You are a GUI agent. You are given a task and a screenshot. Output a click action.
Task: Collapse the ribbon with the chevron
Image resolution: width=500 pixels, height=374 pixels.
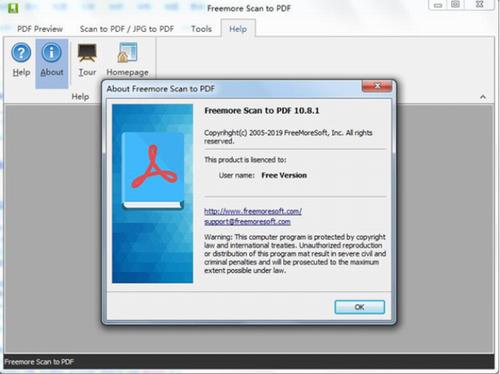click(x=483, y=97)
